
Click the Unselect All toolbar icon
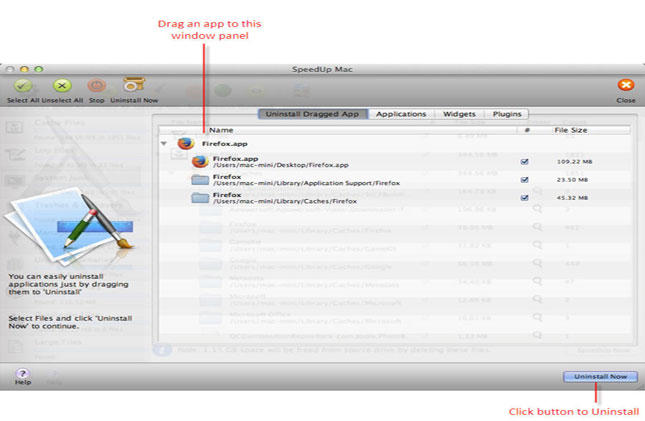[62, 86]
